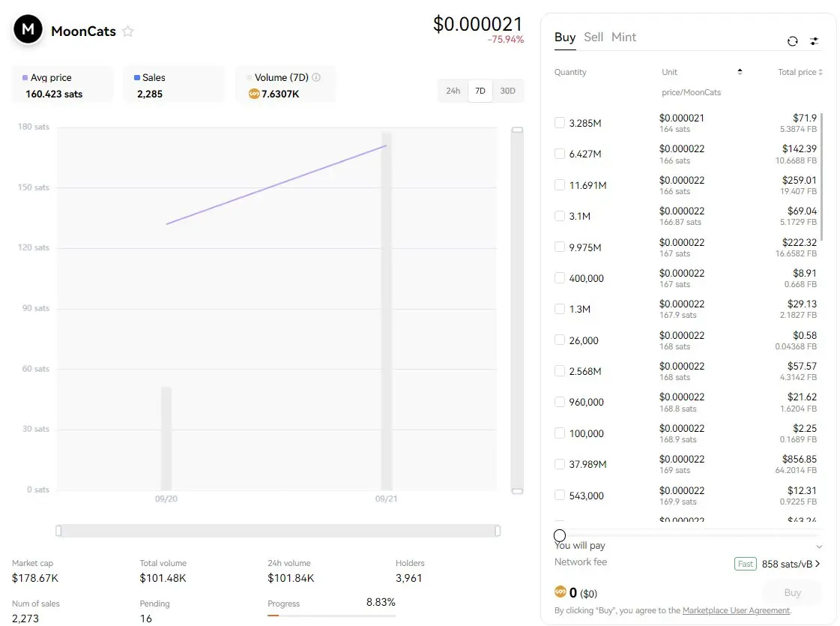Click the blue Sales legend marker
Screen dimensions: 840x626
click(136, 78)
